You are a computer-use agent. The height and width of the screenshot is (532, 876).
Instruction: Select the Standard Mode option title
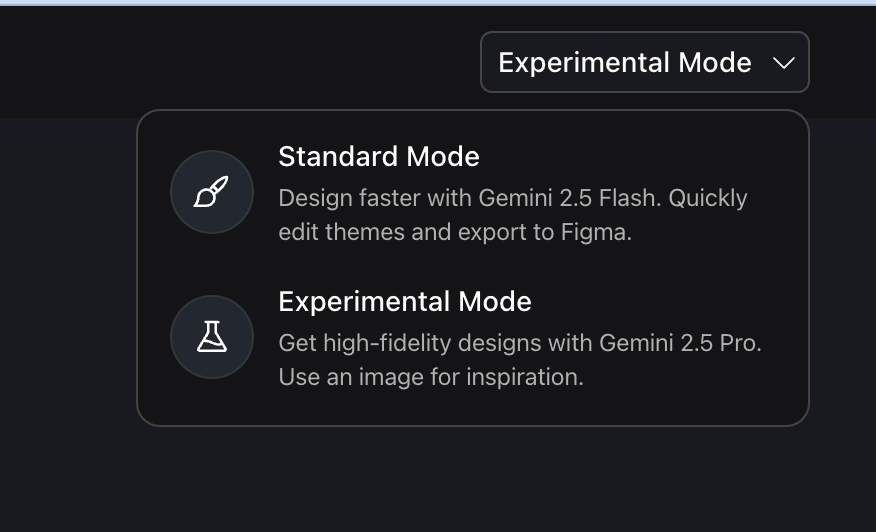(378, 157)
